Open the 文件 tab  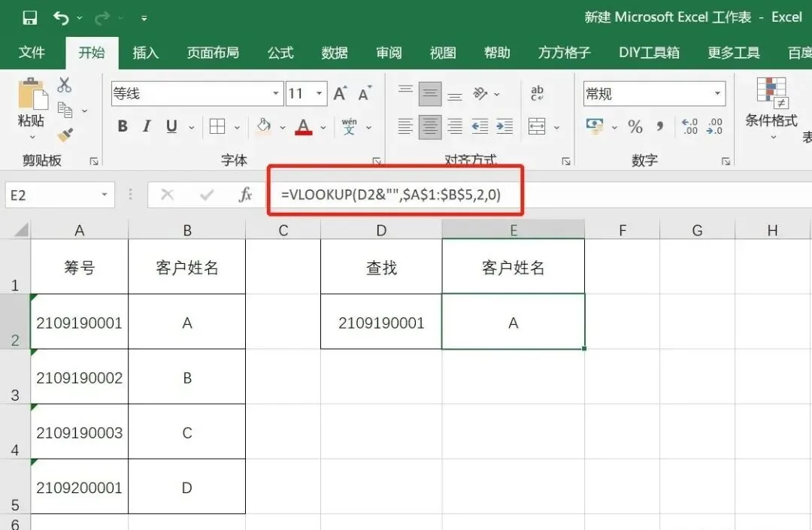(32, 53)
